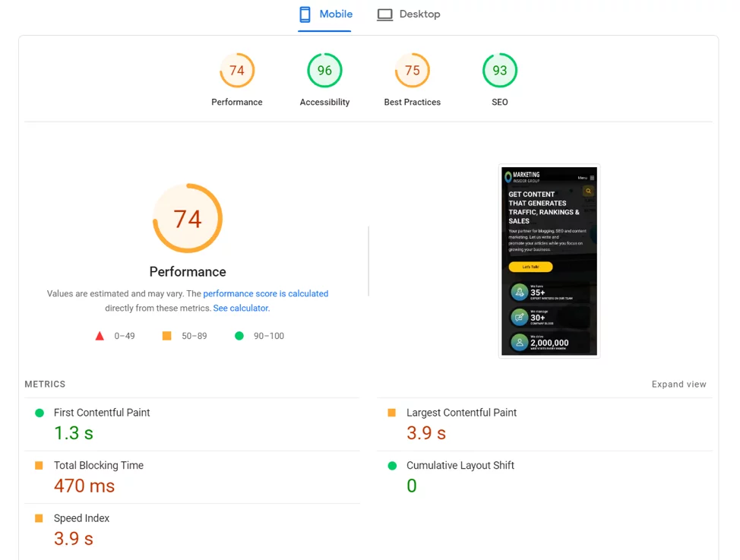Click the orange square beside Total Blocking Time
Viewport: 740px width, 560px height.
(x=40, y=466)
